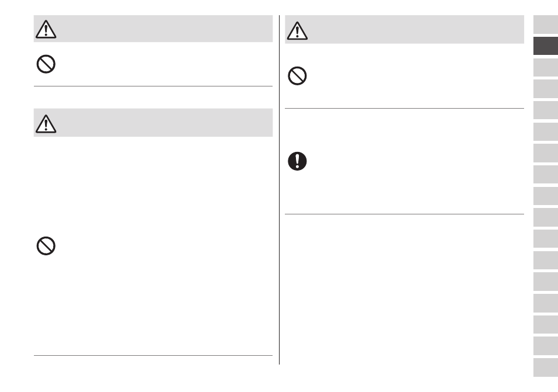Click the horizontal rule under the right prohibition symbol
558x392 pixels.
point(404,109)
